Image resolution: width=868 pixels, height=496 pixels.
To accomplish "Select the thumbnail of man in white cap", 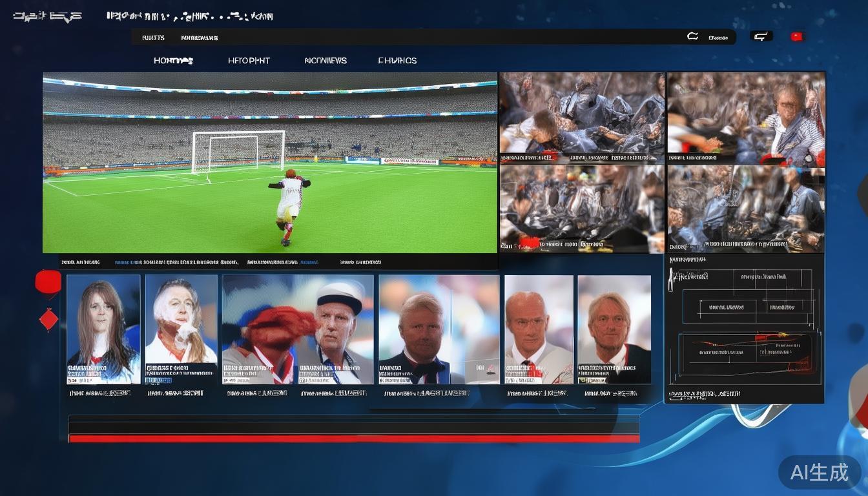I will (336, 329).
